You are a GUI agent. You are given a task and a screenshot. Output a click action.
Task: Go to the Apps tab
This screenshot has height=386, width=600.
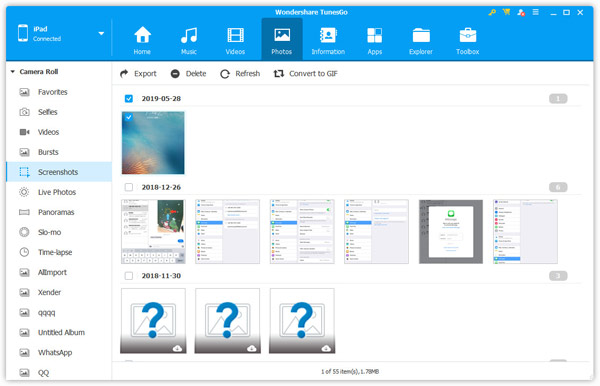[375, 41]
